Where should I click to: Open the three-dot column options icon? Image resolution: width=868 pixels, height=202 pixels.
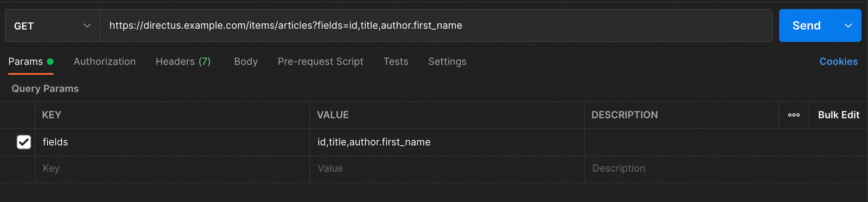click(x=794, y=115)
